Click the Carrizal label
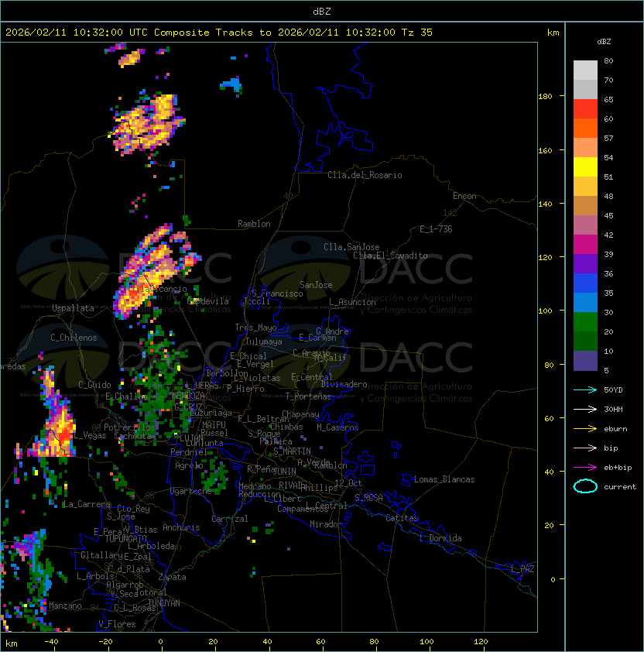Image resolution: width=644 pixels, height=652 pixels. pyautogui.click(x=229, y=519)
